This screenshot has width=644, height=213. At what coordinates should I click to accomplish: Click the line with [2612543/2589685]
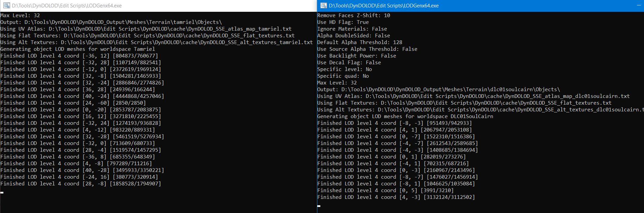pos(398,143)
